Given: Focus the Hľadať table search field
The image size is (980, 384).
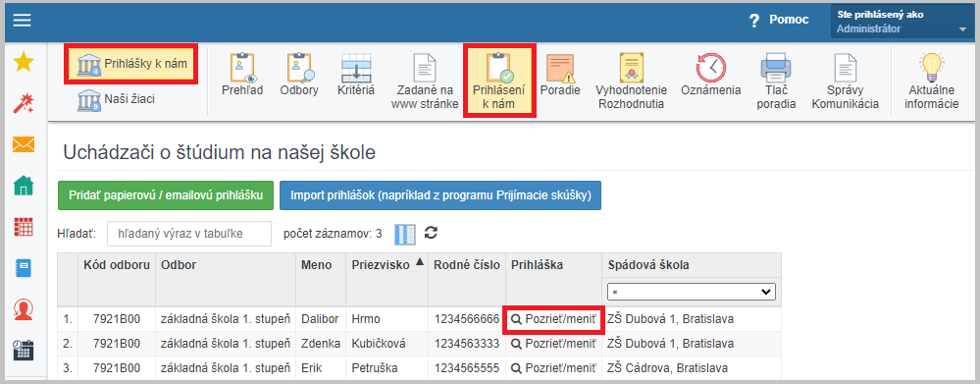Looking at the screenshot, I should click(x=189, y=234).
